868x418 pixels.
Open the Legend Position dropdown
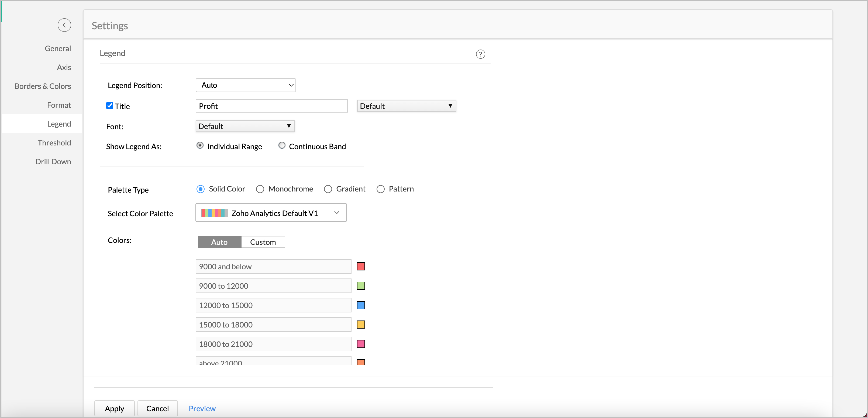[x=245, y=85]
